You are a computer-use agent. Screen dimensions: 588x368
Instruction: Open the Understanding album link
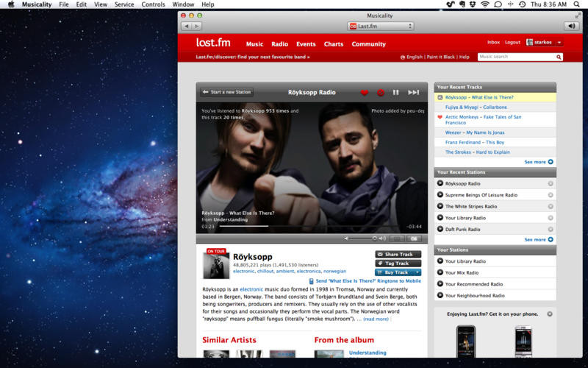click(x=367, y=353)
